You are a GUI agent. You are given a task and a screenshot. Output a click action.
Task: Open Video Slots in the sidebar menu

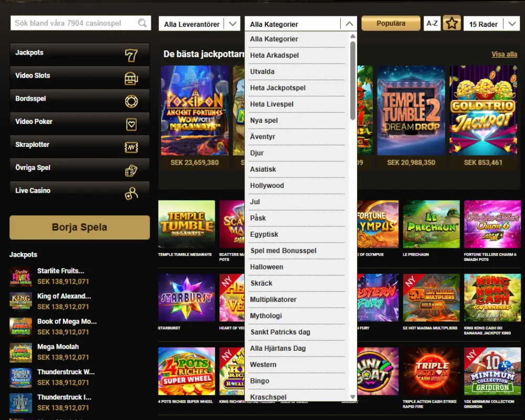click(80, 77)
